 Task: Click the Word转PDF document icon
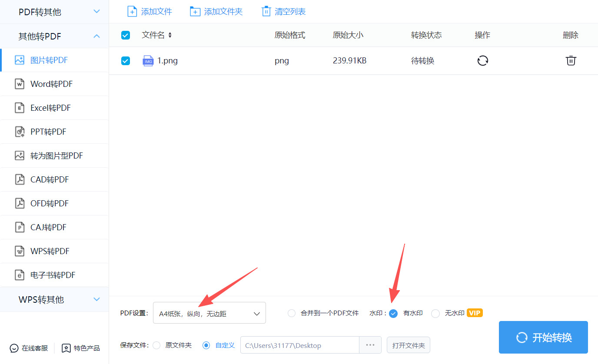[20, 84]
